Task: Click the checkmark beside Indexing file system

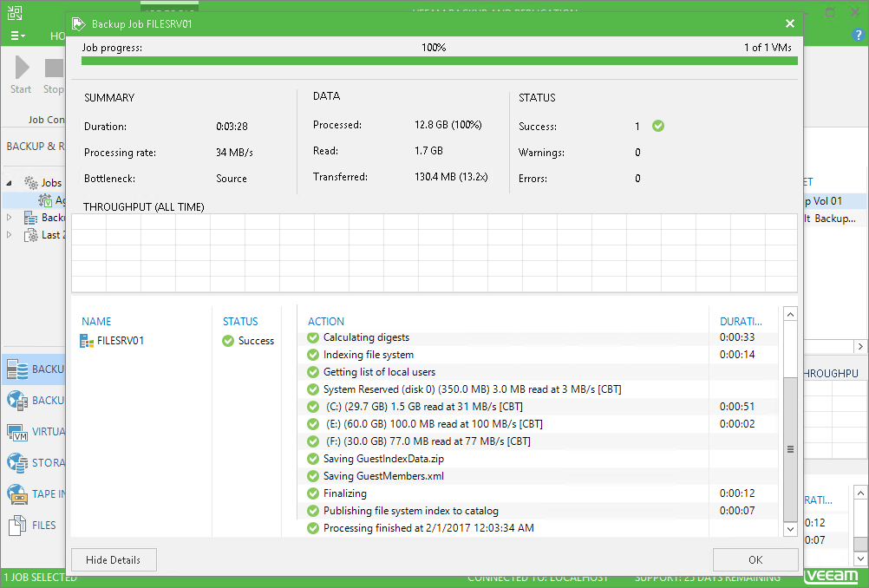Action: click(x=313, y=355)
